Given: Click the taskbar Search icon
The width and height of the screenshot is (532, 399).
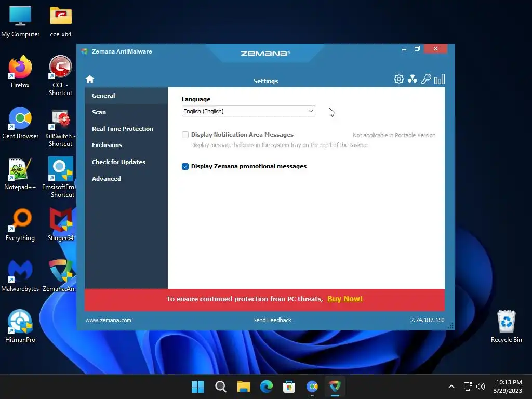Looking at the screenshot, I should click(220, 387).
